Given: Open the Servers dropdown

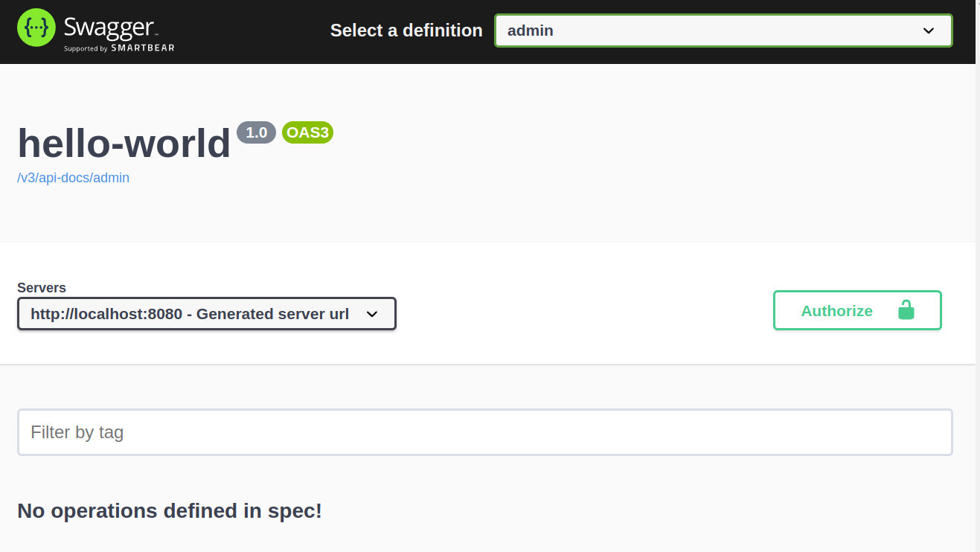Looking at the screenshot, I should (207, 313).
